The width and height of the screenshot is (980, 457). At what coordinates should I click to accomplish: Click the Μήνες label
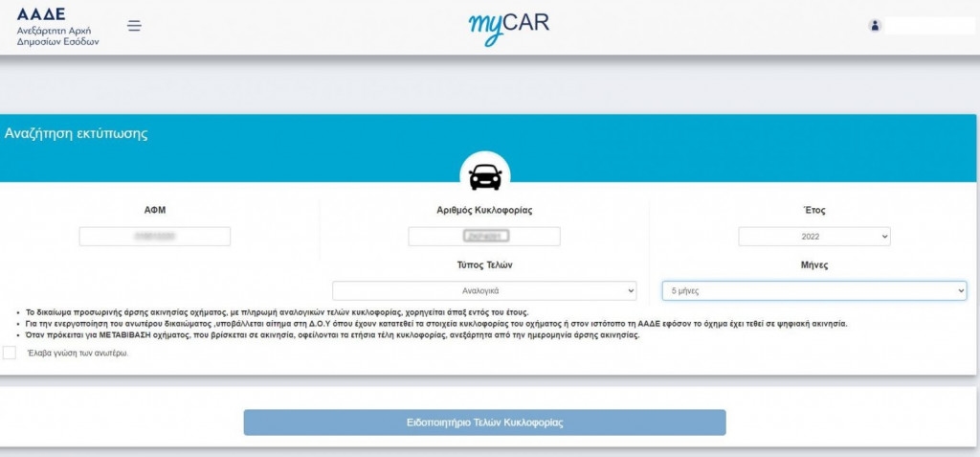point(813,264)
